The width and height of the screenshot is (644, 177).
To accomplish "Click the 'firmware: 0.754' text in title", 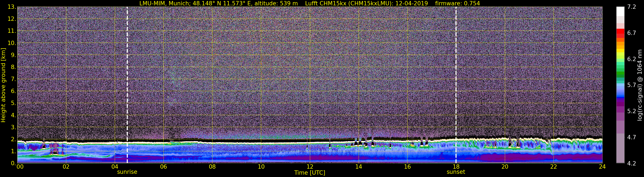I will tap(457, 3).
